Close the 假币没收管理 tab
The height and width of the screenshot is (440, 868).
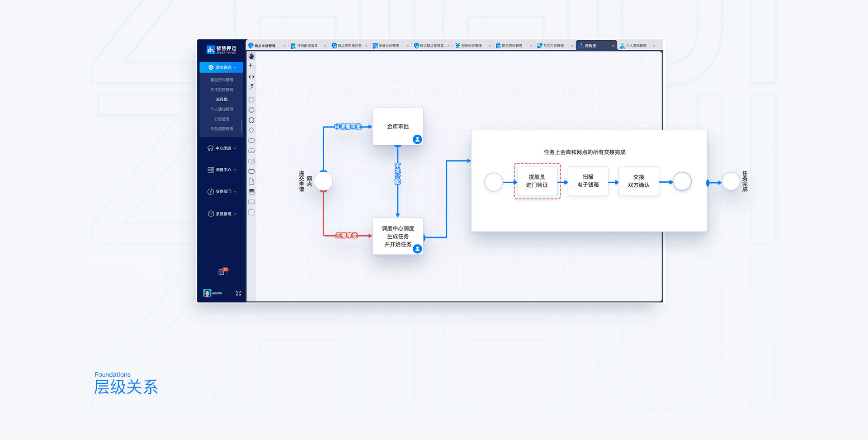(490, 46)
